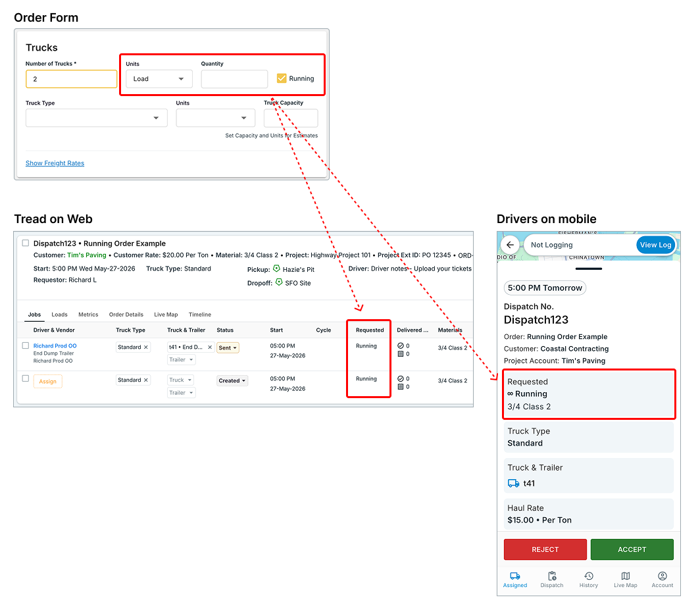Click the Driver & Vendor column header

pyautogui.click(x=54, y=330)
